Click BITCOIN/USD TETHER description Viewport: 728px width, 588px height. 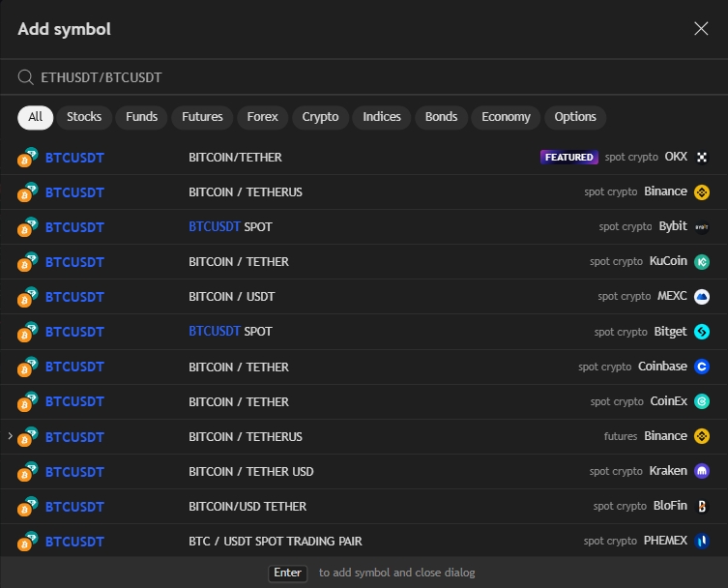248,506
